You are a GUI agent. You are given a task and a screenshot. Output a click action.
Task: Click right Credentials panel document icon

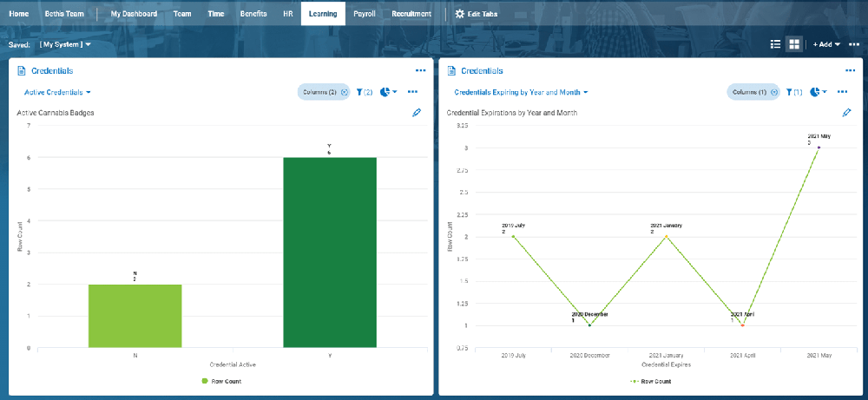pos(451,71)
